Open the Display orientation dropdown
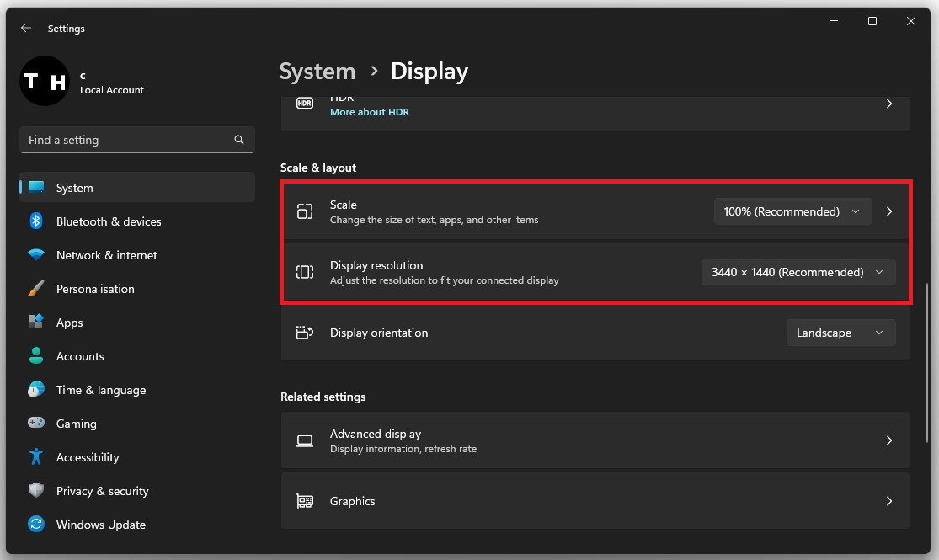This screenshot has height=560, width=939. pos(840,333)
